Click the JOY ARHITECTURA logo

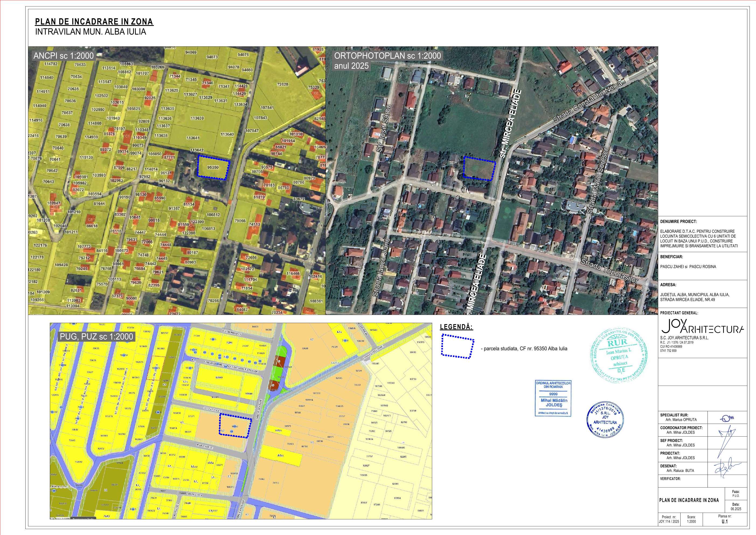pos(702,327)
